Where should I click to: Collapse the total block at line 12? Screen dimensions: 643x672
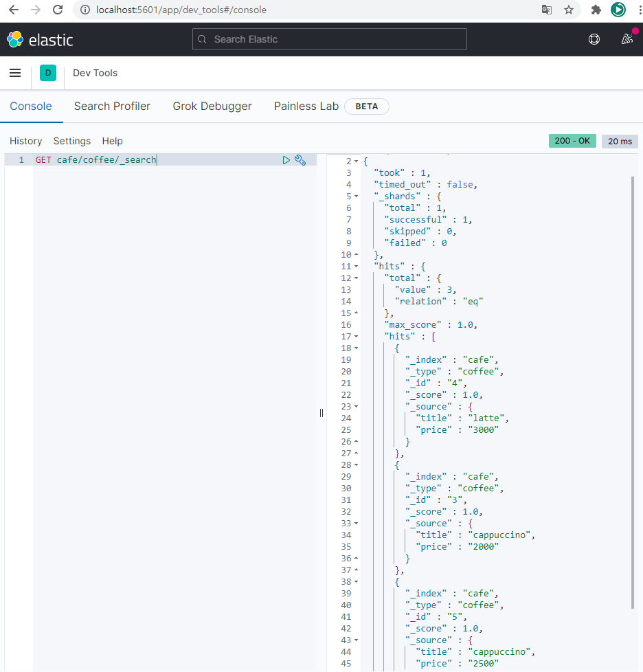[x=356, y=278]
